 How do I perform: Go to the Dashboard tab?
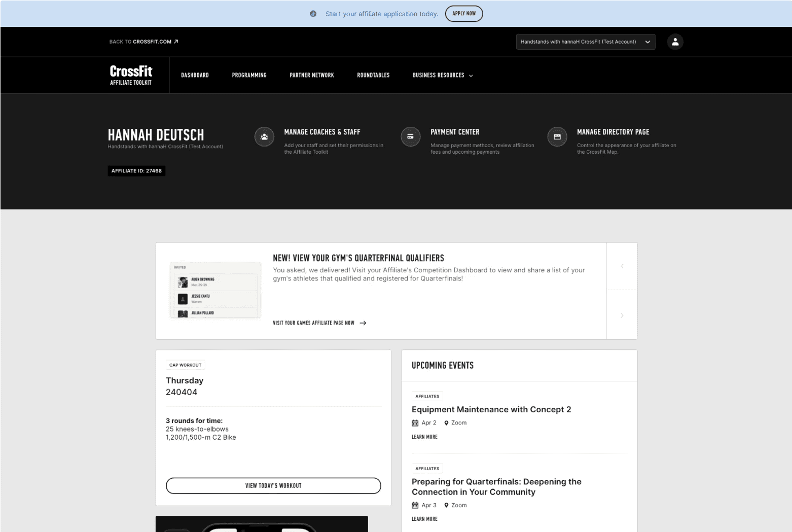[x=195, y=75]
